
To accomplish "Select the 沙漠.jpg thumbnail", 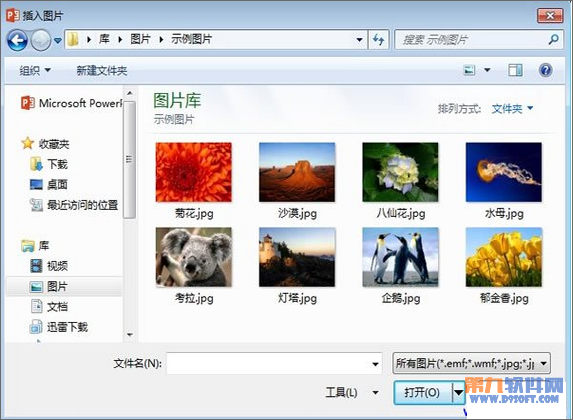I will click(297, 172).
